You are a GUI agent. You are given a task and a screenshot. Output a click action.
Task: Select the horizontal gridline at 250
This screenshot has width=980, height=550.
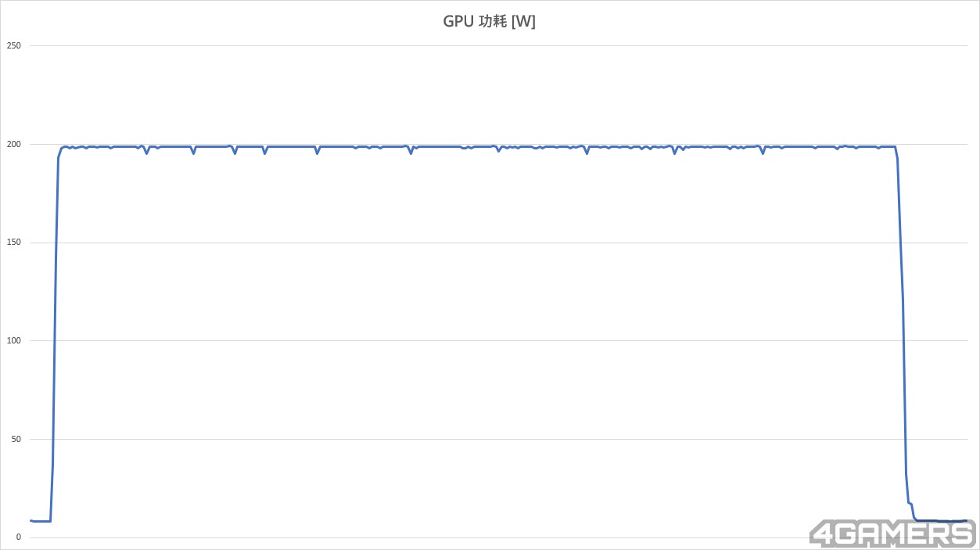(x=504, y=45)
